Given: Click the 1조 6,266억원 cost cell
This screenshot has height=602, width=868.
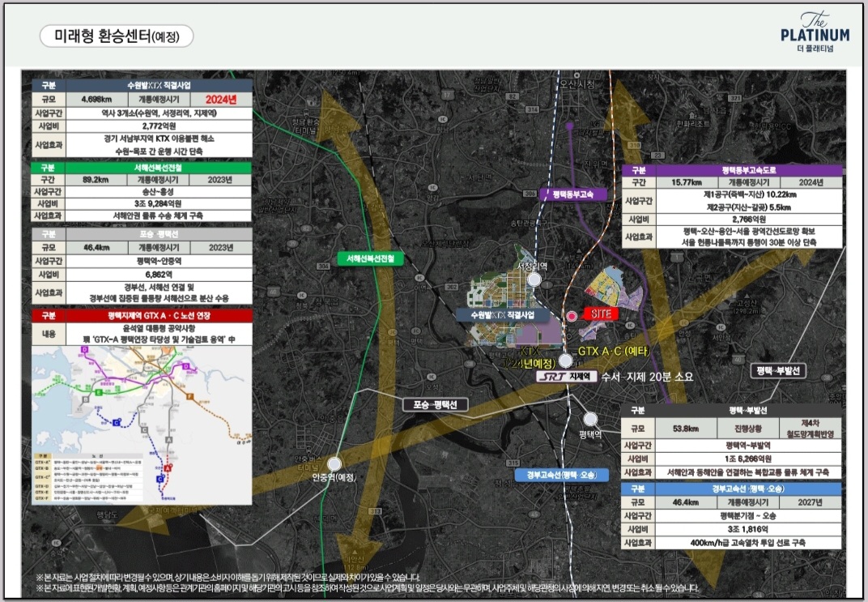Looking at the screenshot, I should click(x=748, y=459).
